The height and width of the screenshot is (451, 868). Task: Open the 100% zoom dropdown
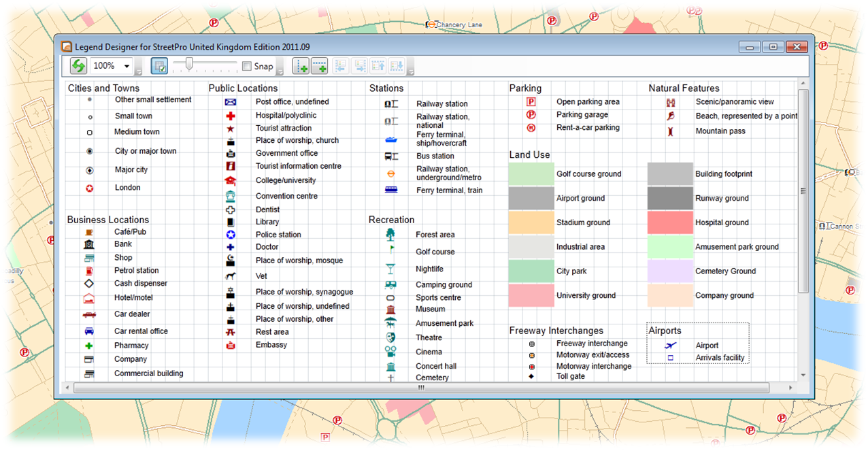(x=127, y=66)
